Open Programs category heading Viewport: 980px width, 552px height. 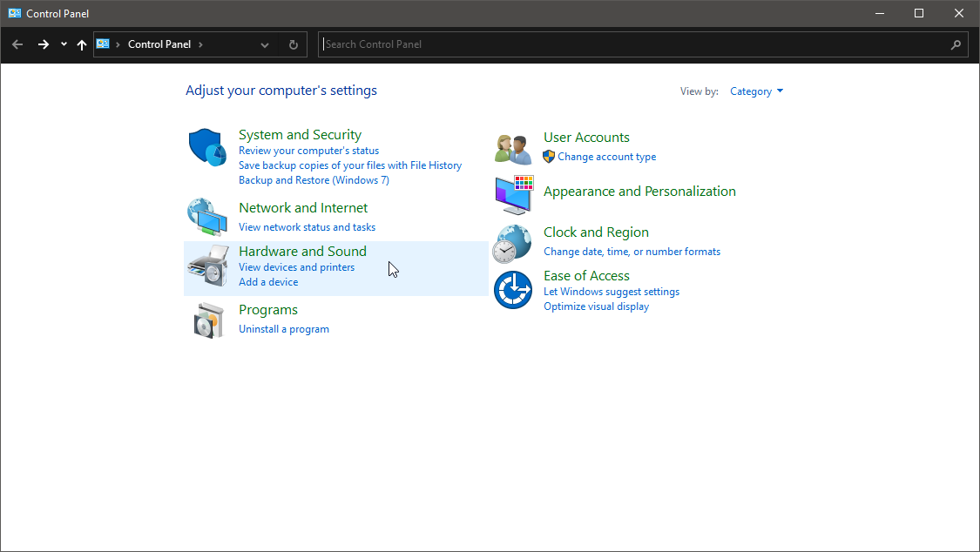click(268, 310)
